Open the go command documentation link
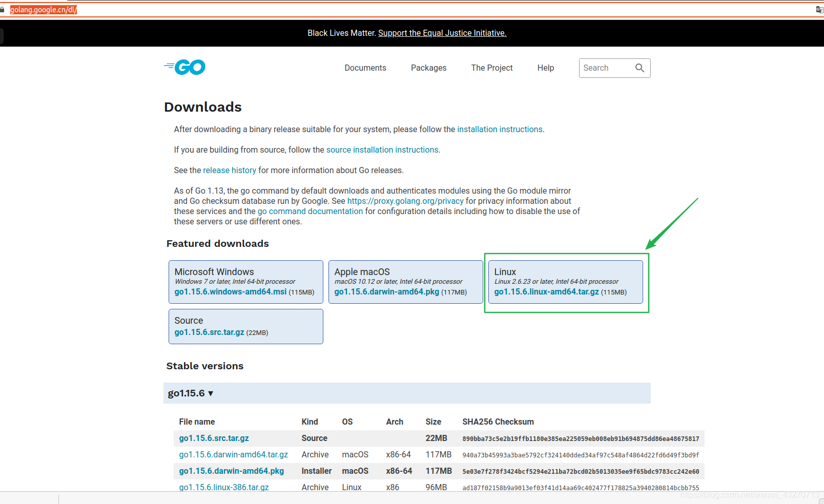Viewport: 824px width, 504px height. [x=310, y=211]
